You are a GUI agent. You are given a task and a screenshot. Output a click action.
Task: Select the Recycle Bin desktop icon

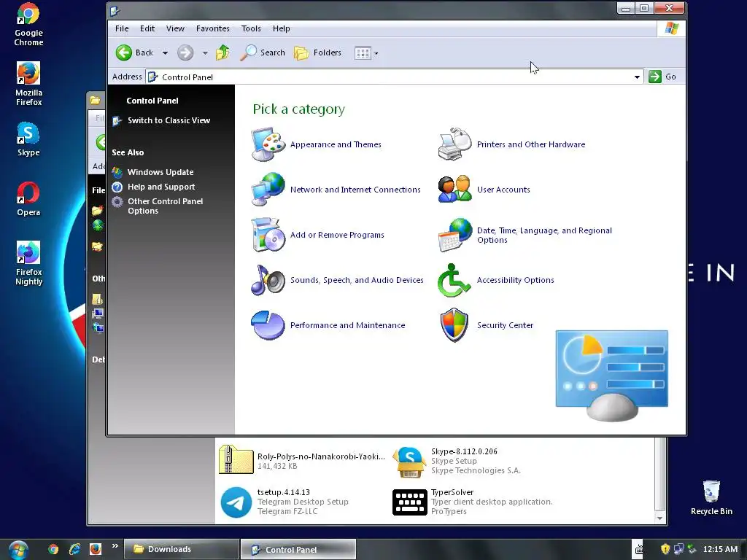711,497
